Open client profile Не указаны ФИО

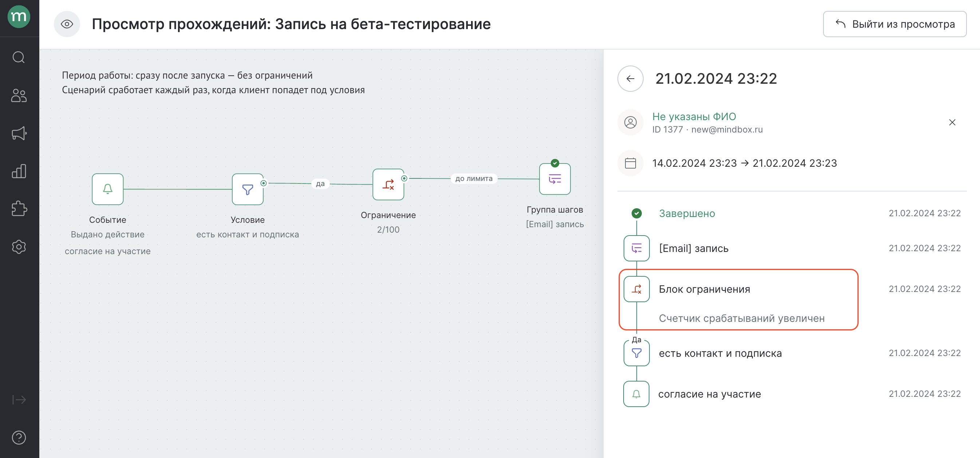tap(694, 117)
